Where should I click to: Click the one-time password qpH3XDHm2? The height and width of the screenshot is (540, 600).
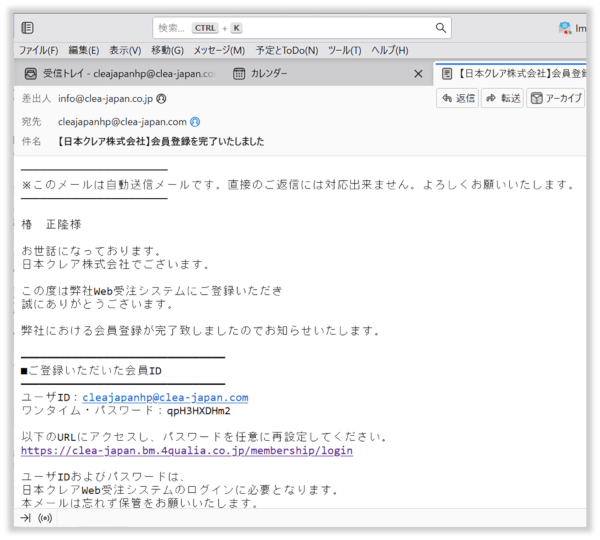pos(199,411)
